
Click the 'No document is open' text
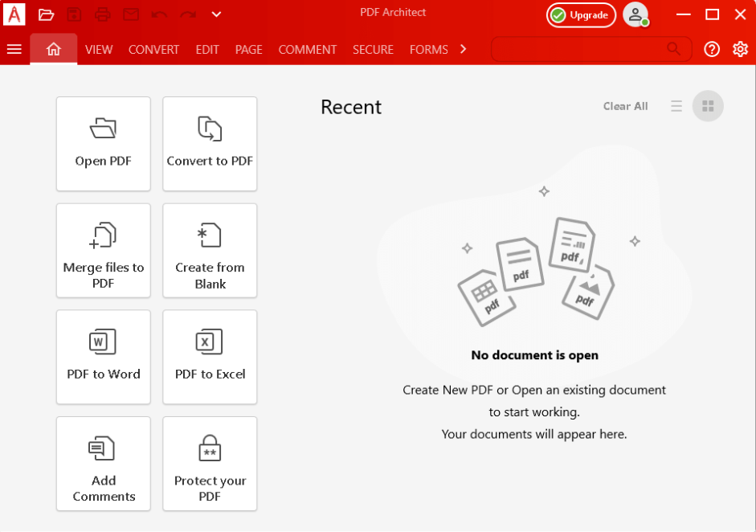535,355
